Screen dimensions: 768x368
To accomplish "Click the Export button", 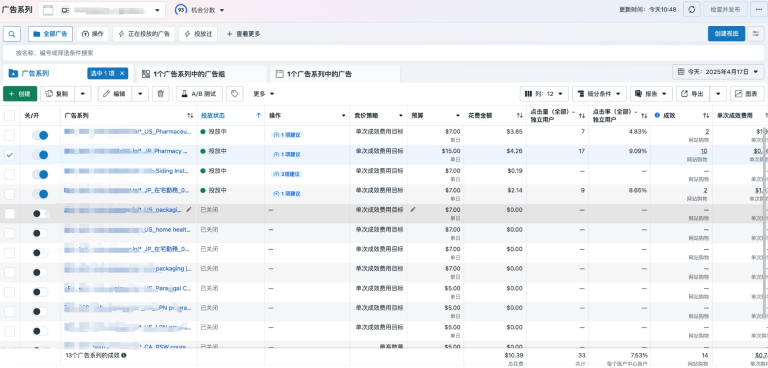I will (694, 94).
